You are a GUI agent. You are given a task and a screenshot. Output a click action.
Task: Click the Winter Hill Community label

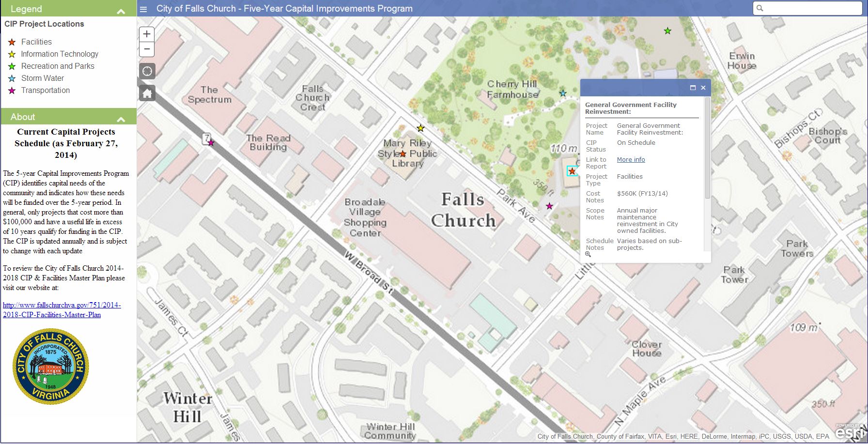click(x=390, y=431)
